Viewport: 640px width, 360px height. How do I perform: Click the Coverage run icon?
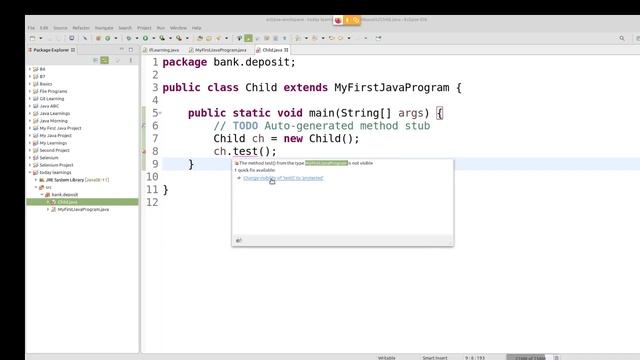162,38
